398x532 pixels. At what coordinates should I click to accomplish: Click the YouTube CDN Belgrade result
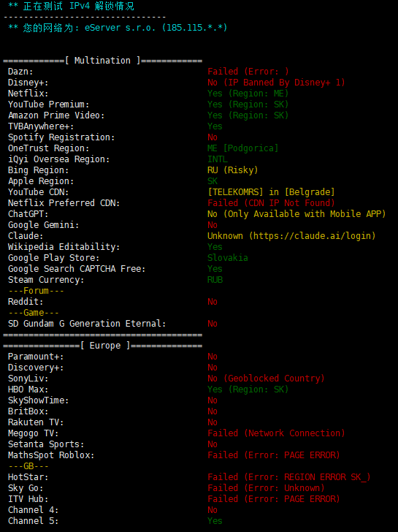(x=271, y=192)
